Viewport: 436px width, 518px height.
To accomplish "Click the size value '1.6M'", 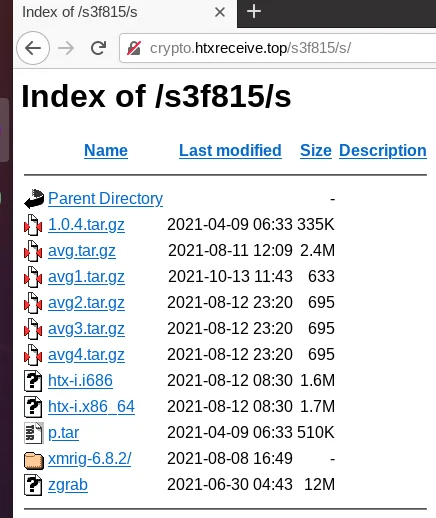I will click(x=317, y=380).
